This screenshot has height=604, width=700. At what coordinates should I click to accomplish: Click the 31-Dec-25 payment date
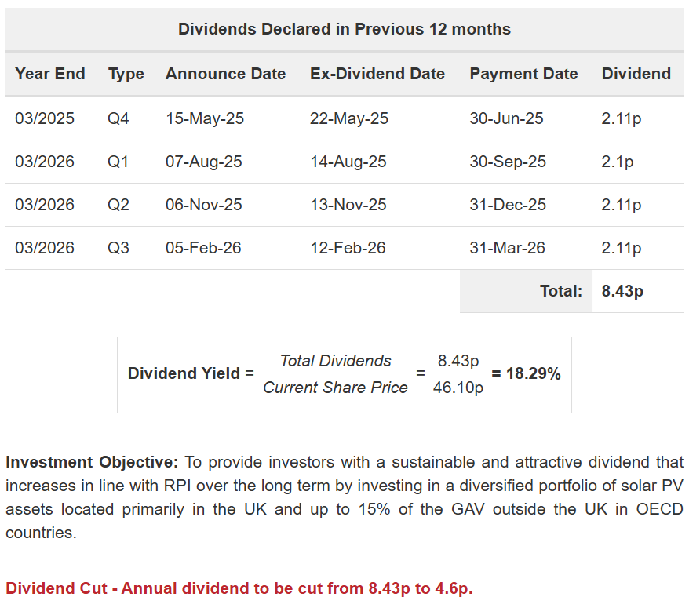(508, 205)
